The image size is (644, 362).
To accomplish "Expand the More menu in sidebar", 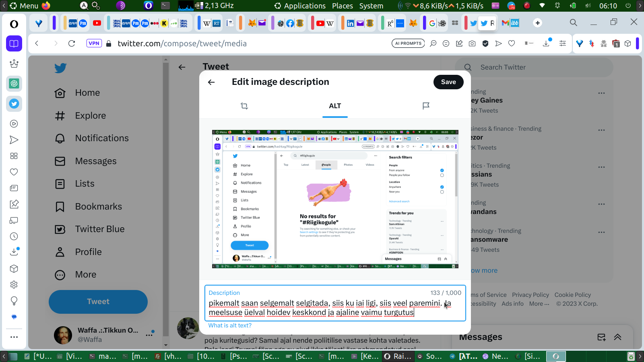I will pos(75,275).
